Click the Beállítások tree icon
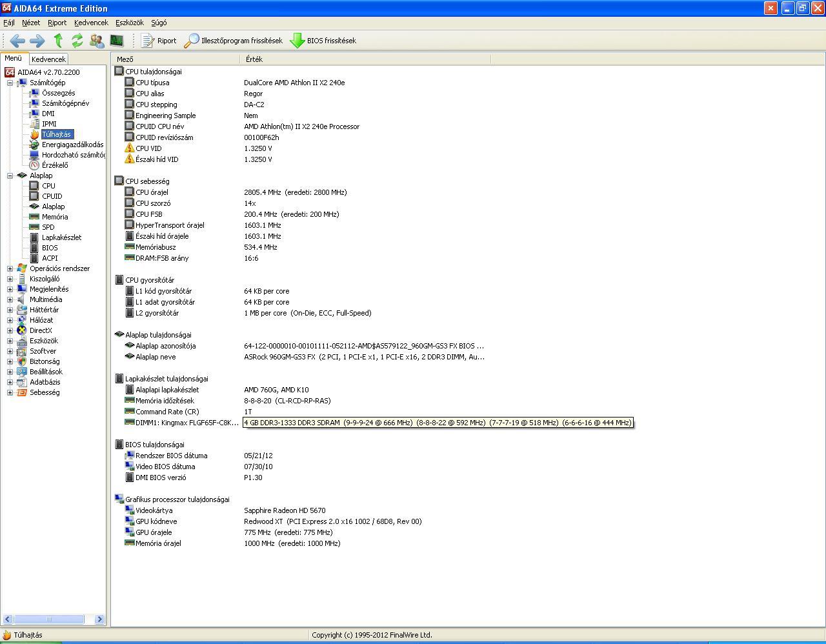 pyautogui.click(x=22, y=372)
